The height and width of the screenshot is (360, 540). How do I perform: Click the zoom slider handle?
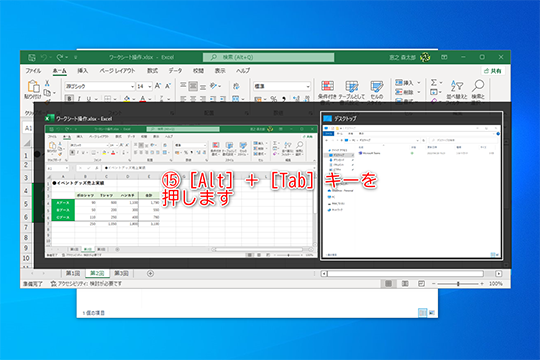458,284
